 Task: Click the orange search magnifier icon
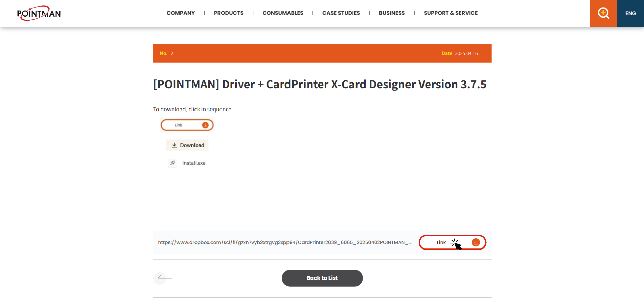click(603, 13)
